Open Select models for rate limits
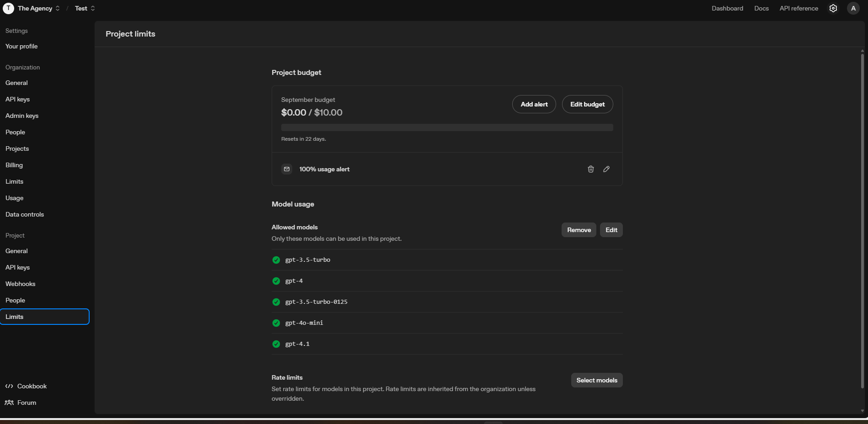The image size is (868, 424). [596, 380]
